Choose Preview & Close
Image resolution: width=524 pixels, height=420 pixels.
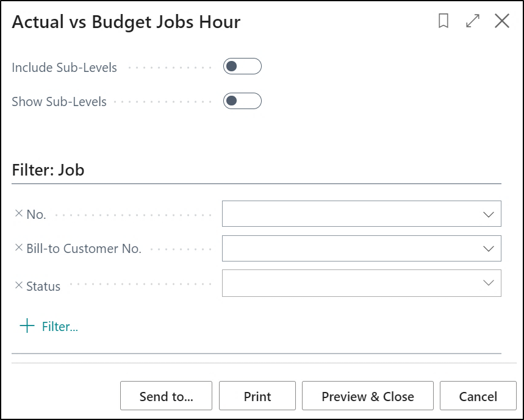[367, 396]
